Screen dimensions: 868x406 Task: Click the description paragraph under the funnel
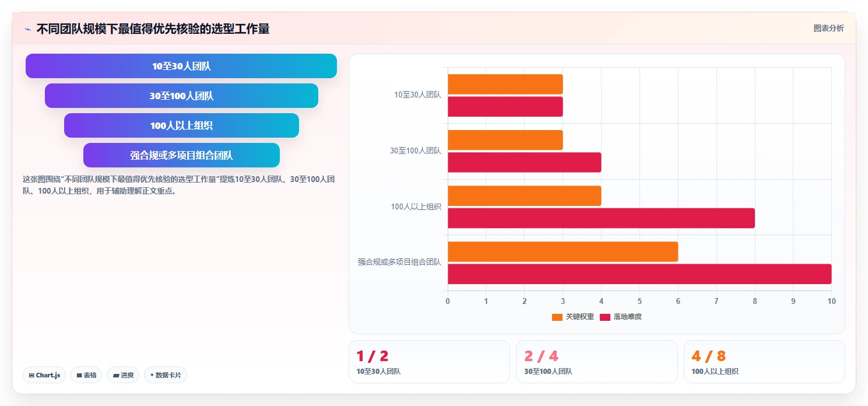178,185
